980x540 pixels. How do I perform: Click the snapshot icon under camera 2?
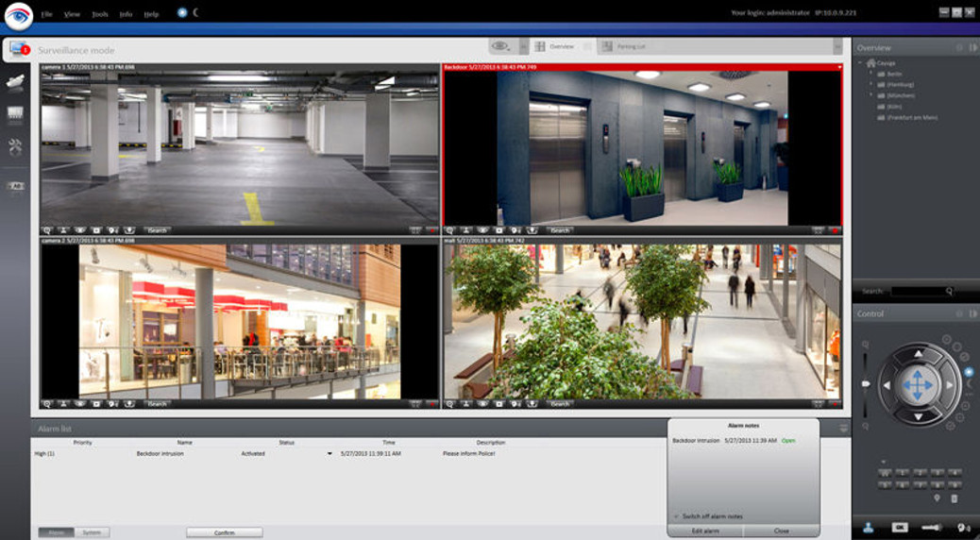coord(96,404)
